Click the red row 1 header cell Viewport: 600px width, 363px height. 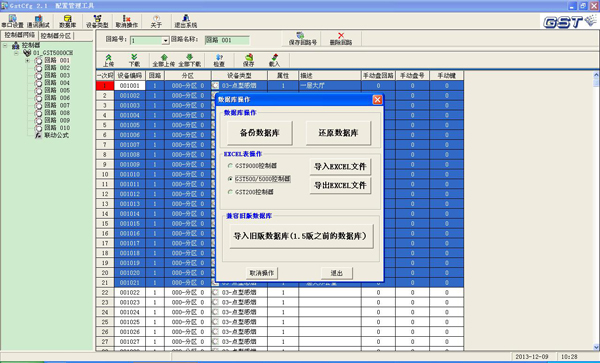105,86
